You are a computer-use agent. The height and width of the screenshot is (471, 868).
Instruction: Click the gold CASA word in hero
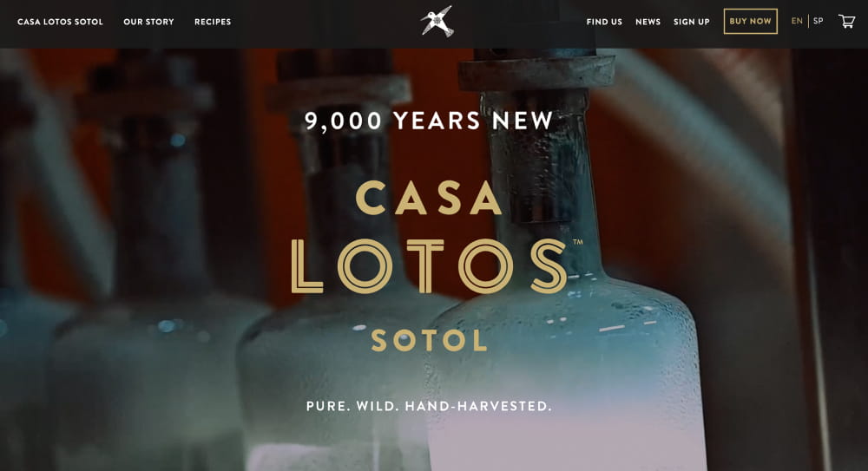429,198
